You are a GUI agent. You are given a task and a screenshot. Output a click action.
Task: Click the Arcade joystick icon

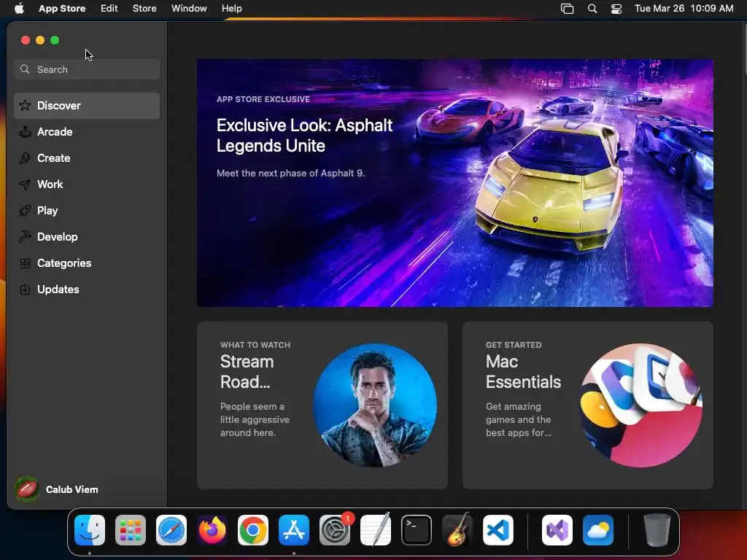click(25, 132)
